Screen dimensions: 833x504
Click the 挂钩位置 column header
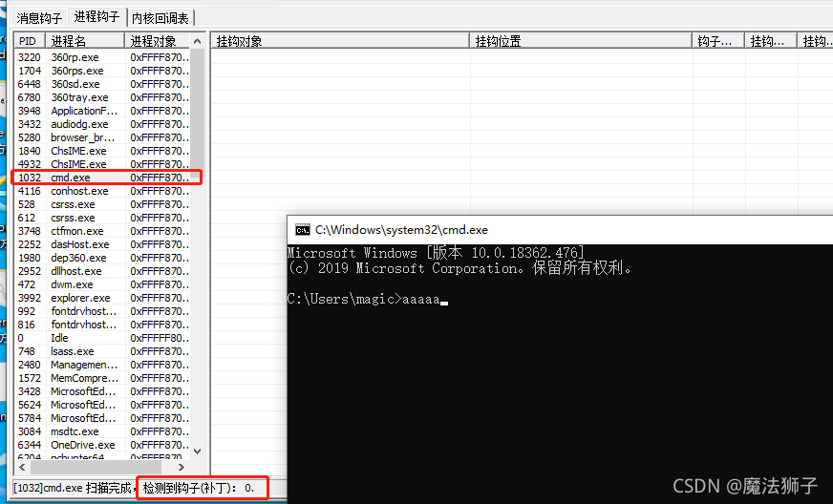581,41
